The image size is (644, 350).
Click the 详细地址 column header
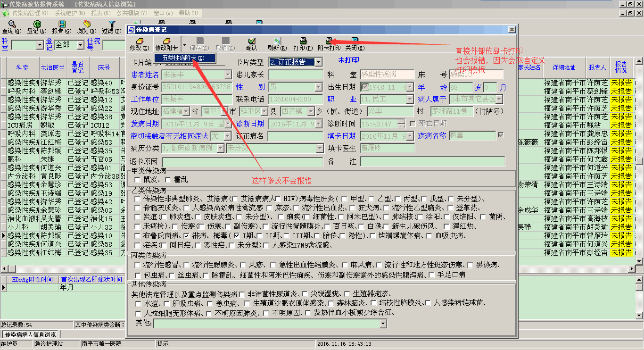point(564,67)
